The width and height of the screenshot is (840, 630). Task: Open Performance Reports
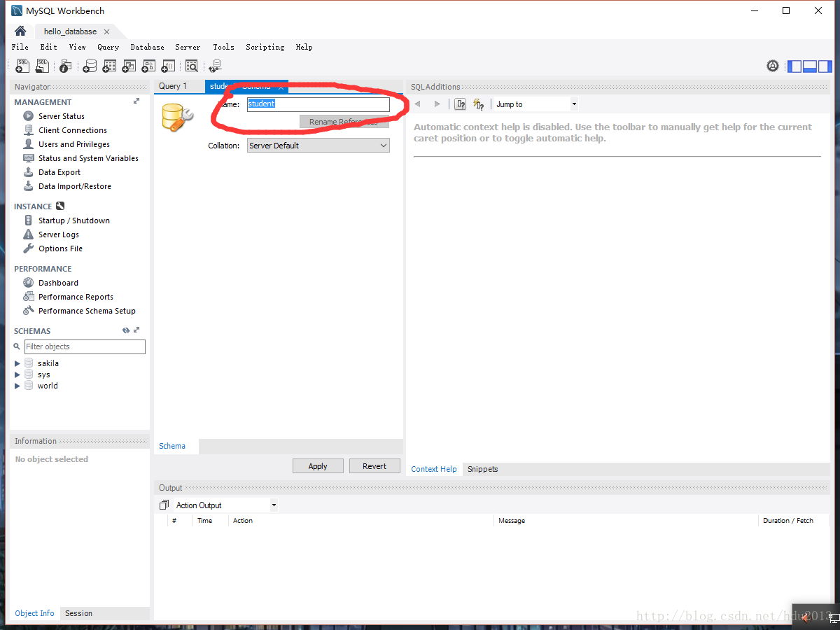pos(76,297)
